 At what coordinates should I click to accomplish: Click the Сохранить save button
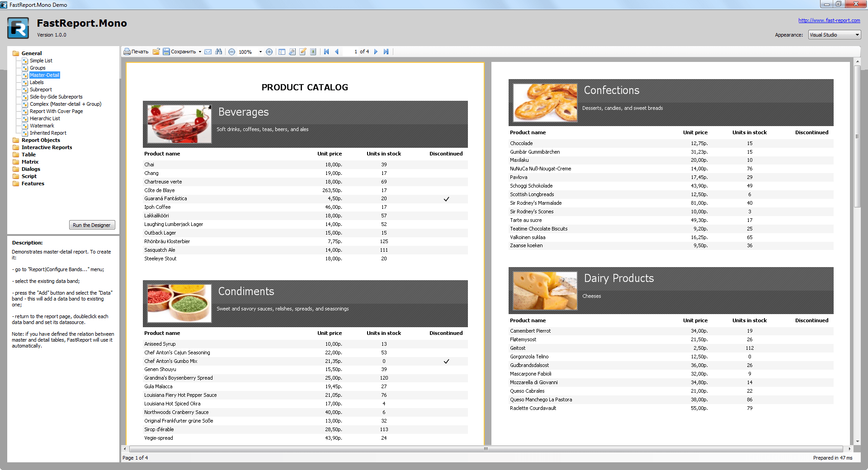tap(179, 52)
